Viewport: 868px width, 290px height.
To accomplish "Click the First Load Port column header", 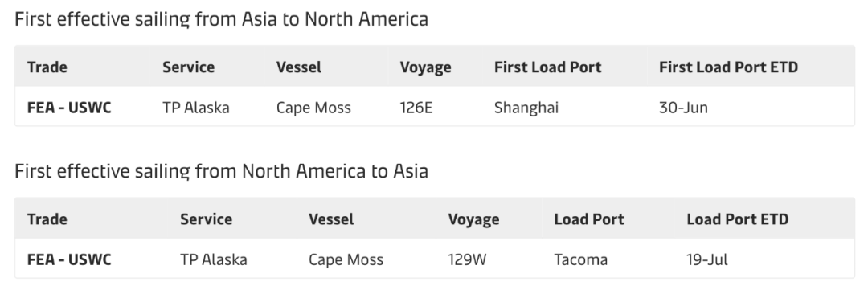I will tap(547, 67).
